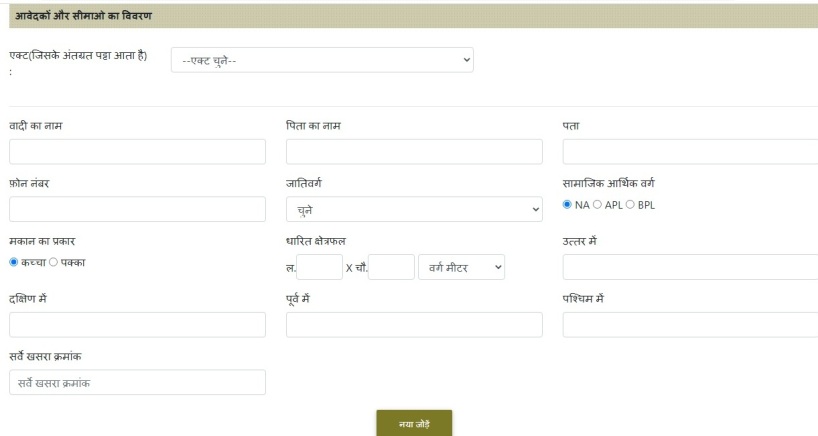Click the आवेदकों और सीमाओ का विवरण heading

pos(83,16)
